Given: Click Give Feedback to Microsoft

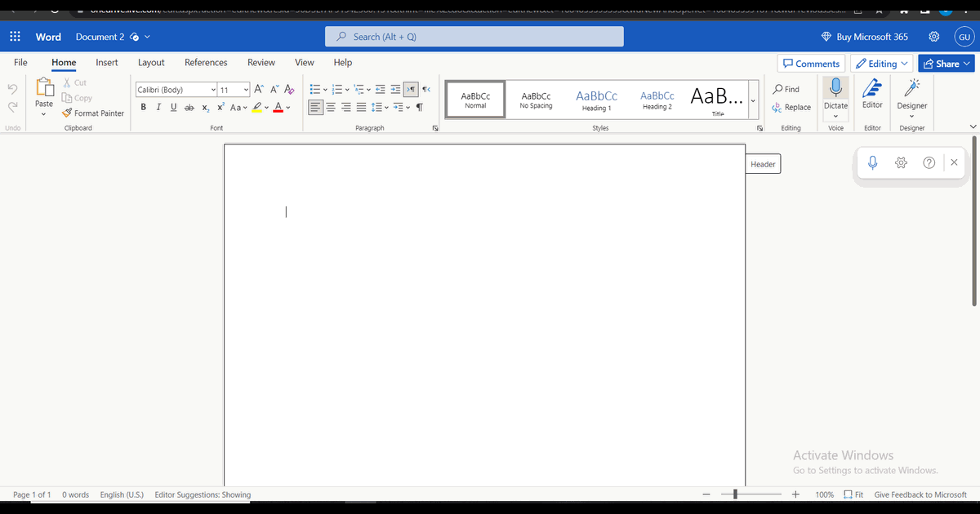Looking at the screenshot, I should click(920, 494).
